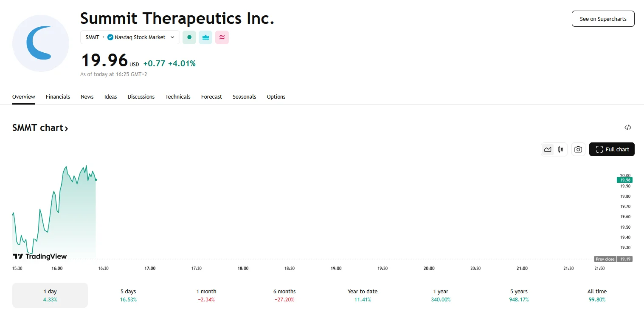Select the 6 months time range

tap(284, 295)
